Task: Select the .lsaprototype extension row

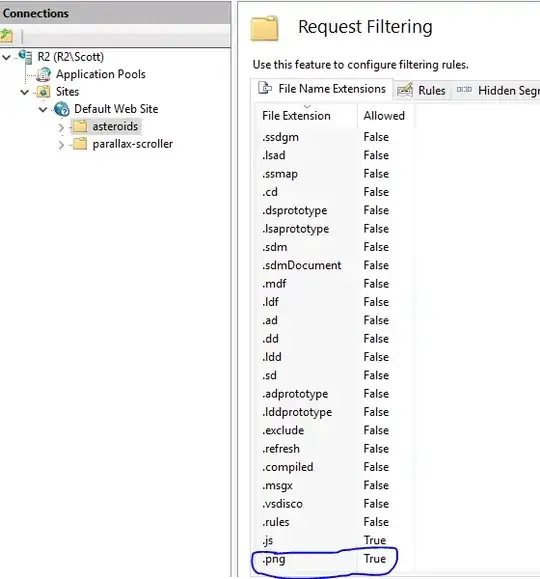Action: click(334, 229)
